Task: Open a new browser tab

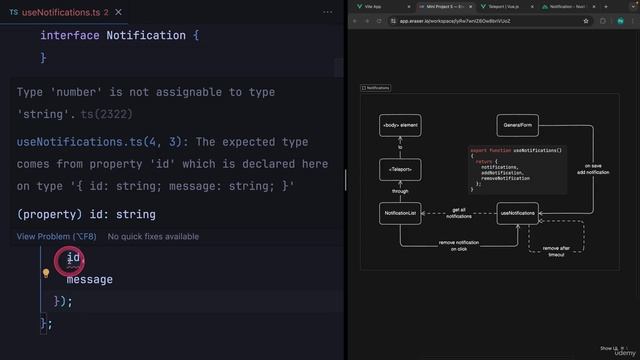Action: click(606, 7)
